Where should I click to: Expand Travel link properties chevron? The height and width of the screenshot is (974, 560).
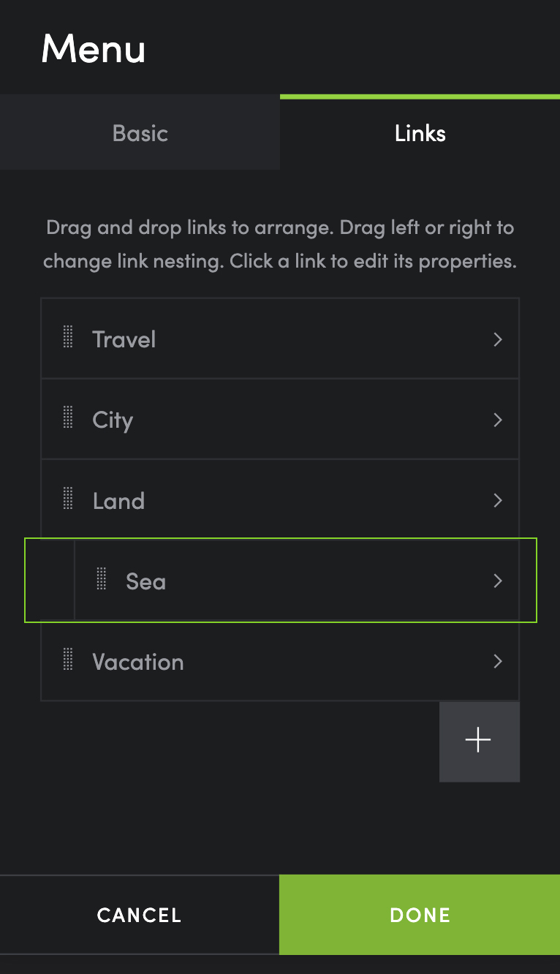click(498, 339)
